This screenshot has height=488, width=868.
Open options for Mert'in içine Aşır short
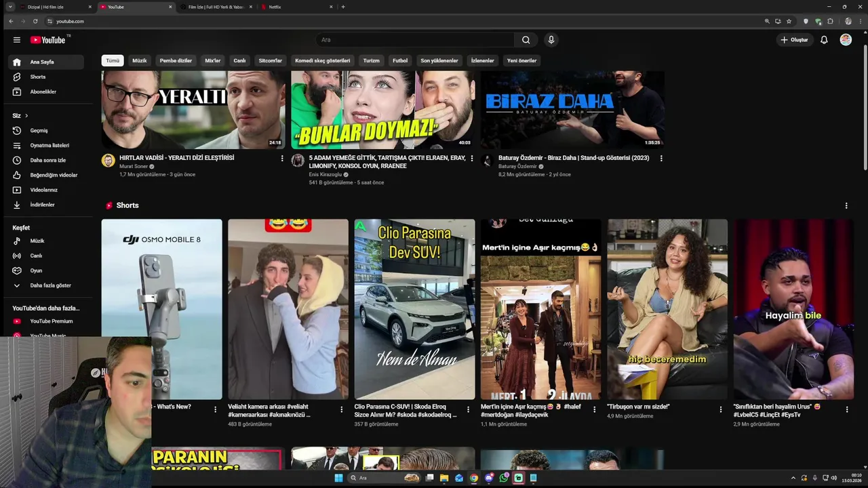coord(594,409)
